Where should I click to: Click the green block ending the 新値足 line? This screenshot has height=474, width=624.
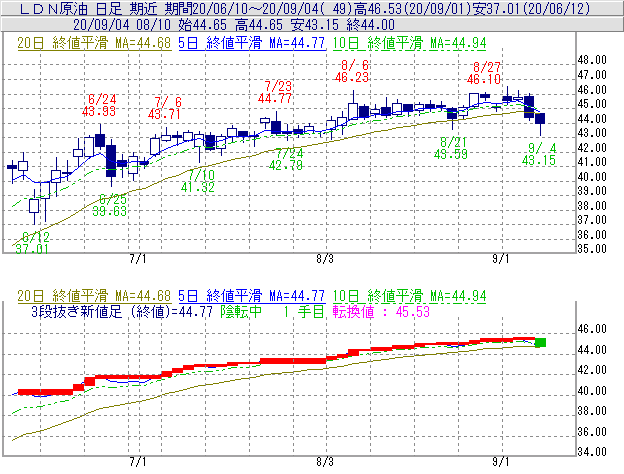540,342
